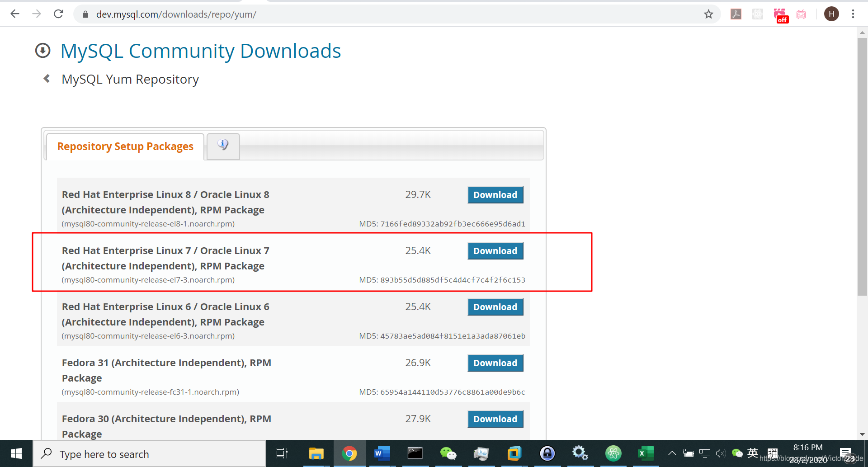This screenshot has width=868, height=467.
Task: Open the VMware taskbar icon
Action: [x=514, y=453]
